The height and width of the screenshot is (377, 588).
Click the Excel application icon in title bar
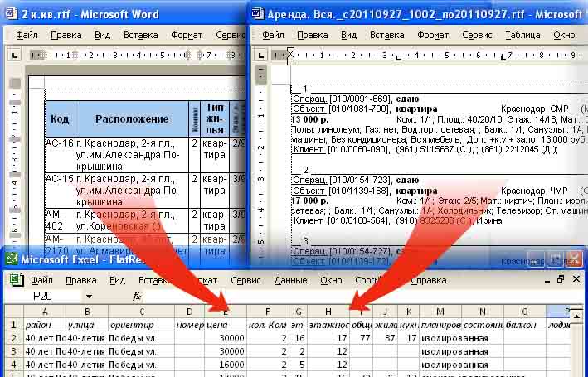click(x=12, y=259)
